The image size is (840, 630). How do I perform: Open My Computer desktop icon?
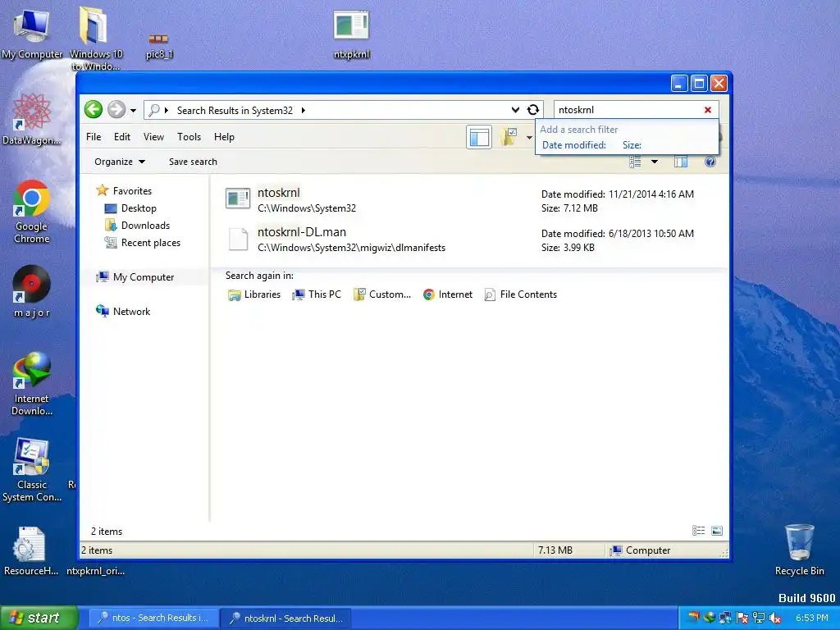point(32,33)
